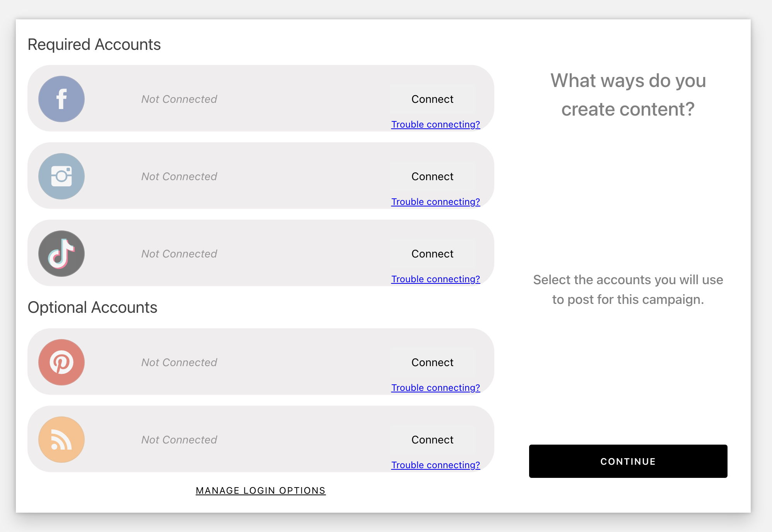Connect the Pinterest account
This screenshot has width=772, height=532.
click(x=432, y=363)
